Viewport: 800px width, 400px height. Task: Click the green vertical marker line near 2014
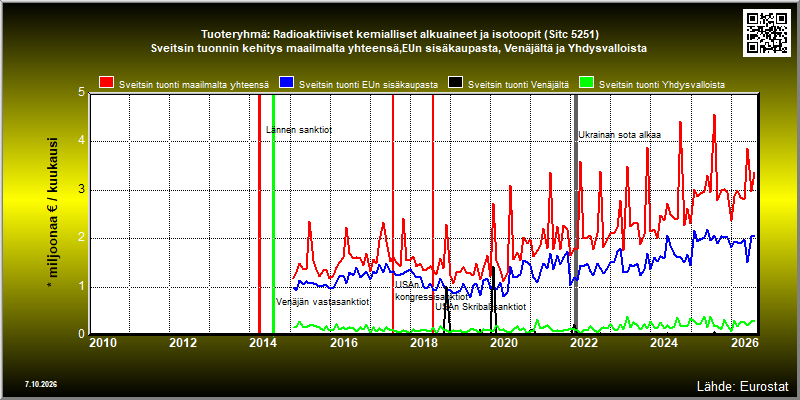click(273, 213)
